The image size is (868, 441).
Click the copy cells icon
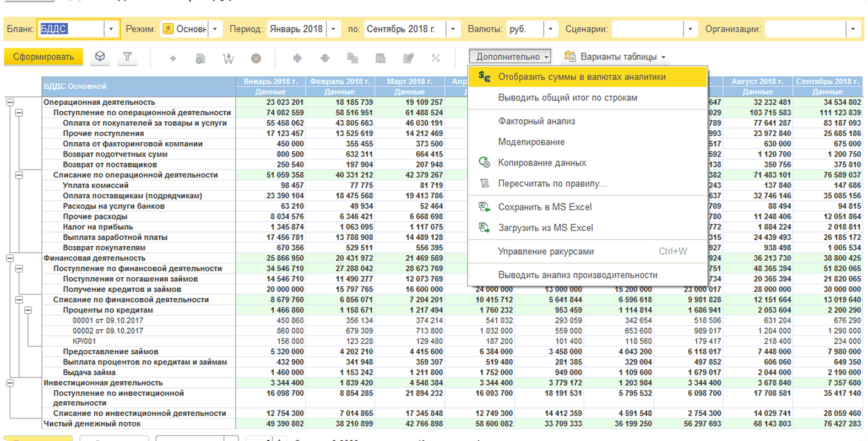click(352, 58)
